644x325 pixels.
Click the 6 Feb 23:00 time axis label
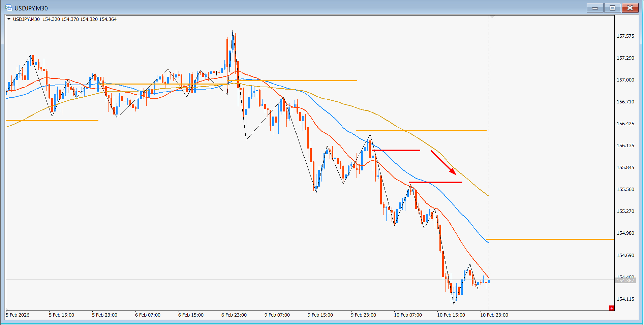(234, 315)
